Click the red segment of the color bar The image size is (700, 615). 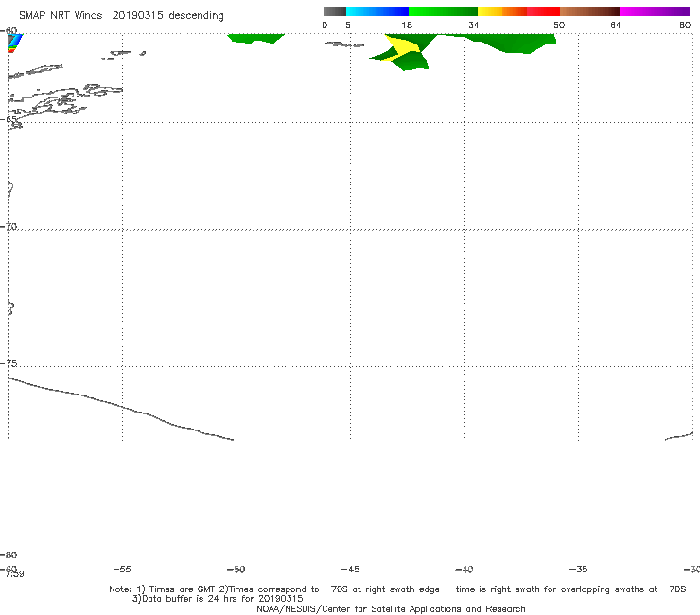[x=543, y=11]
